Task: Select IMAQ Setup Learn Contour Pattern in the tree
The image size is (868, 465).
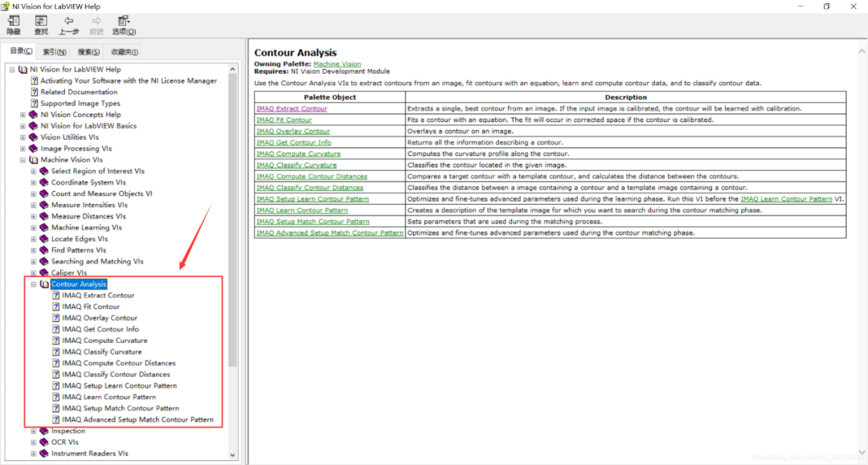Action: [120, 386]
